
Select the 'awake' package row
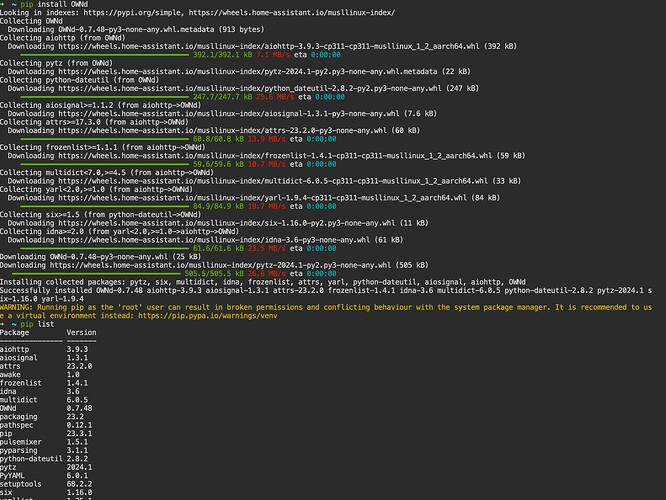40,375
